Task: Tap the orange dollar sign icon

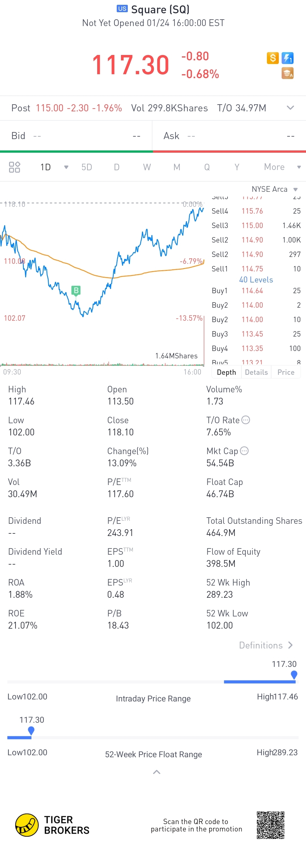Action: click(273, 58)
